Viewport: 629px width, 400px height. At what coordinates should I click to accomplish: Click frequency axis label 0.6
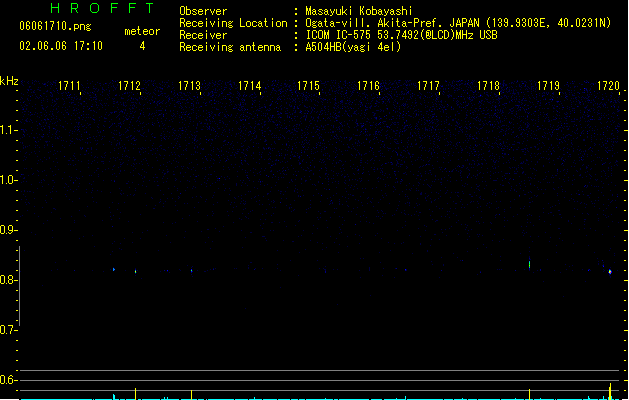click(x=8, y=380)
